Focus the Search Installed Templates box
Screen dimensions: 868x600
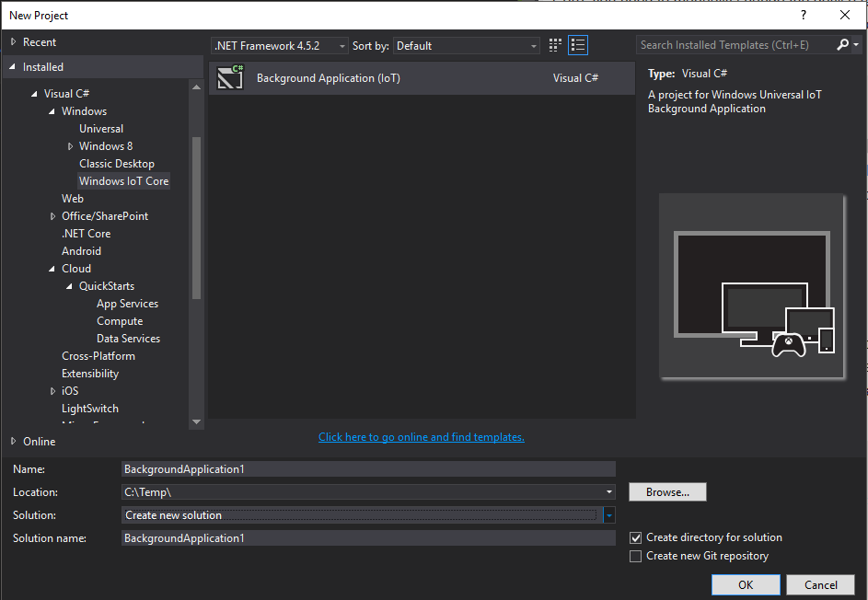point(735,45)
